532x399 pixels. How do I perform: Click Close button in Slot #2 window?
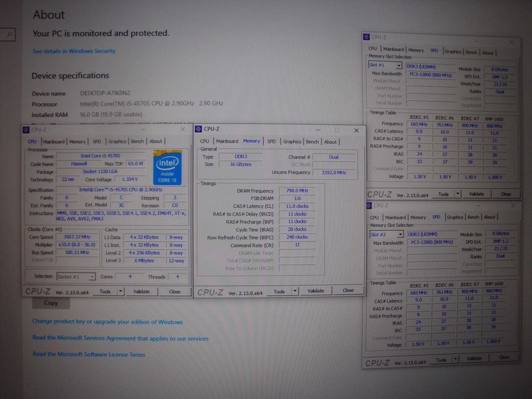[x=504, y=357]
